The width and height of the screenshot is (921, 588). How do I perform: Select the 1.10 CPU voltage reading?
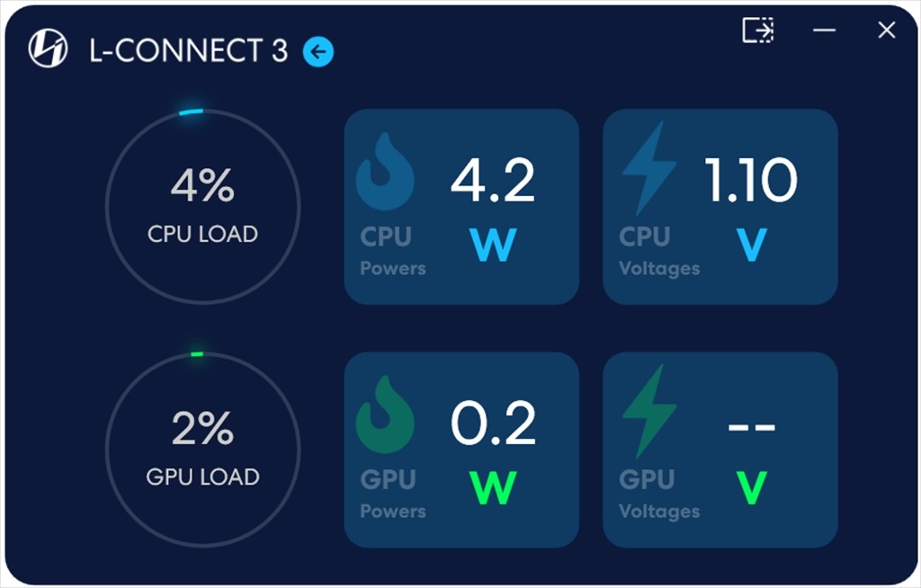750,180
